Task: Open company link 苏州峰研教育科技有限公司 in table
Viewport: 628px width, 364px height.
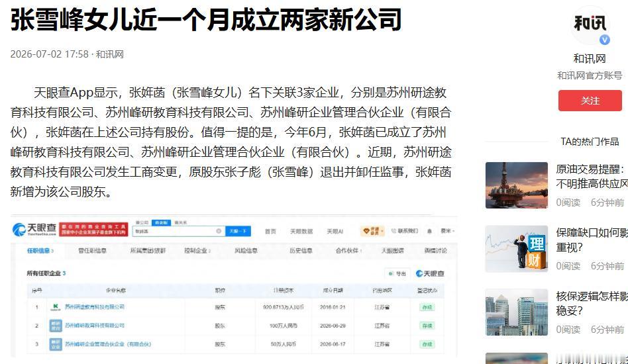Action: click(x=95, y=326)
